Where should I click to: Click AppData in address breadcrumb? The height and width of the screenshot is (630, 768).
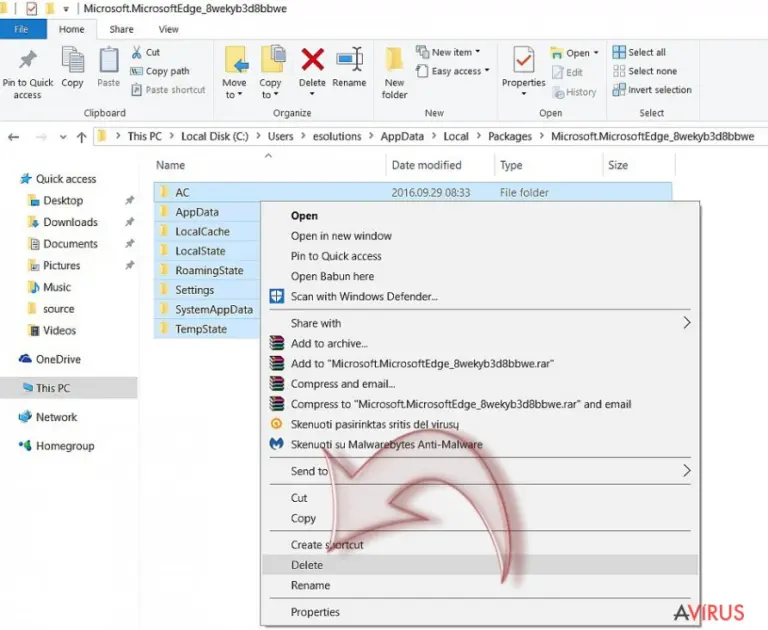(x=402, y=136)
